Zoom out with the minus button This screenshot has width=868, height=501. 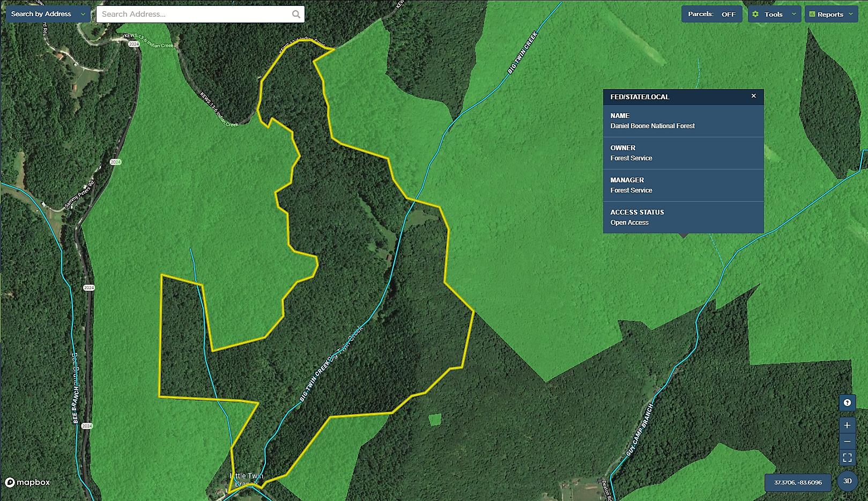click(847, 441)
